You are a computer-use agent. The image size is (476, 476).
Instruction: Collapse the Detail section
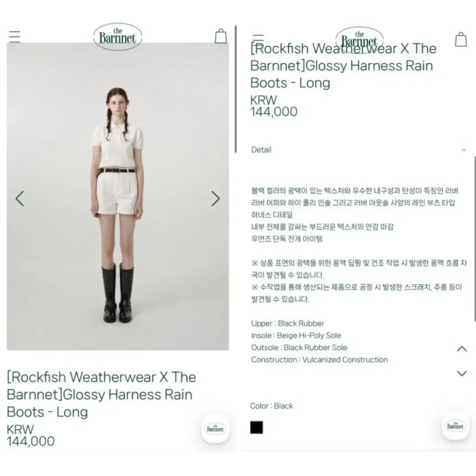point(464,150)
